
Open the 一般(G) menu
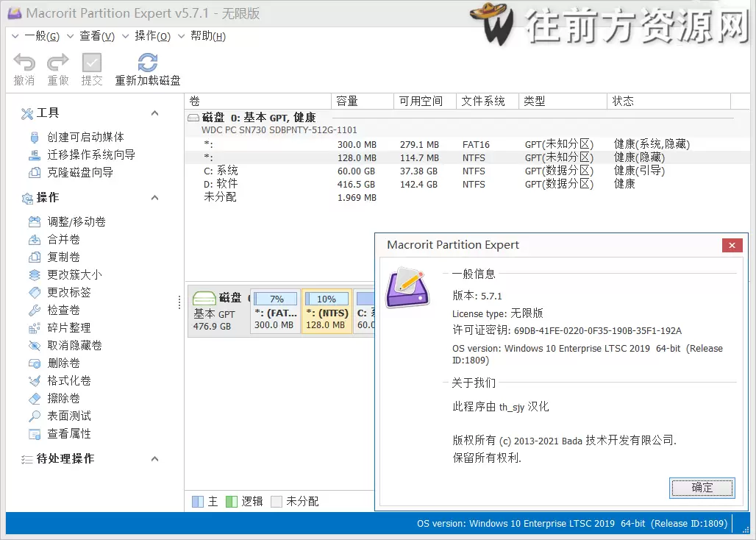point(42,36)
